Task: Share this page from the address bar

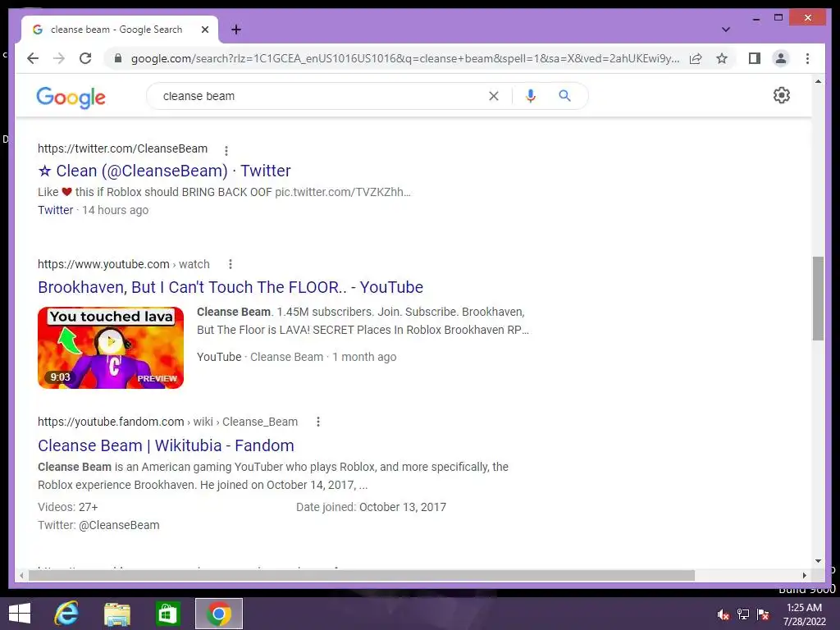Action: pos(696,58)
